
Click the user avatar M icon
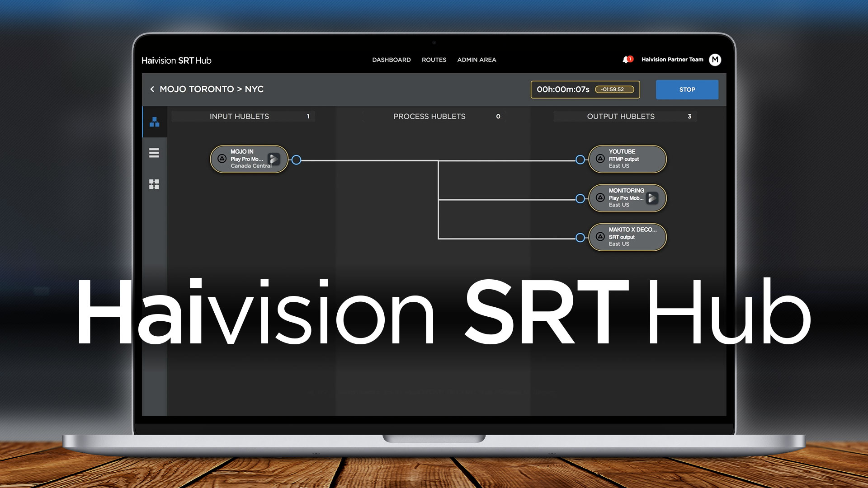pos(715,60)
